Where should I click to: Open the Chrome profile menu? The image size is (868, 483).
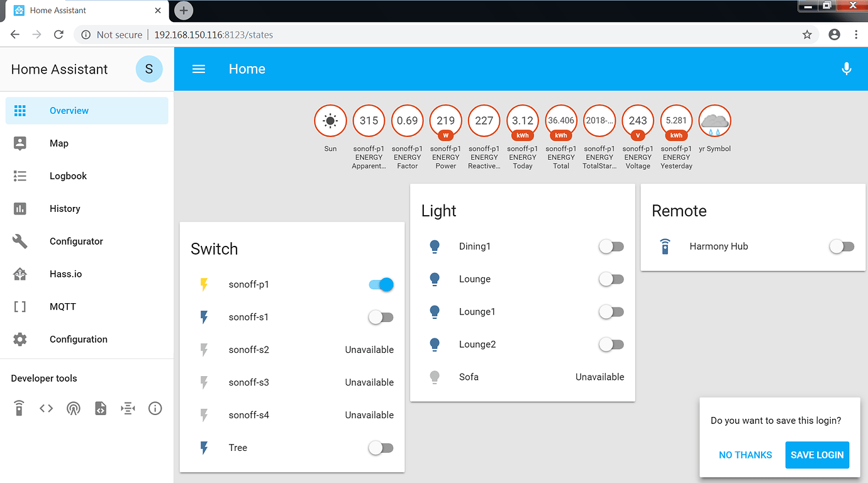(x=834, y=35)
